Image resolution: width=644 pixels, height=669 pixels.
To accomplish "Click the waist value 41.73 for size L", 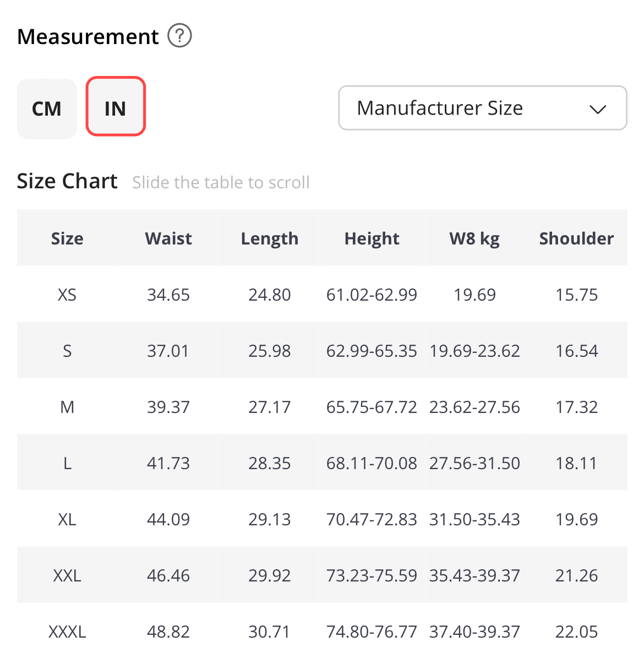I will [x=168, y=464].
